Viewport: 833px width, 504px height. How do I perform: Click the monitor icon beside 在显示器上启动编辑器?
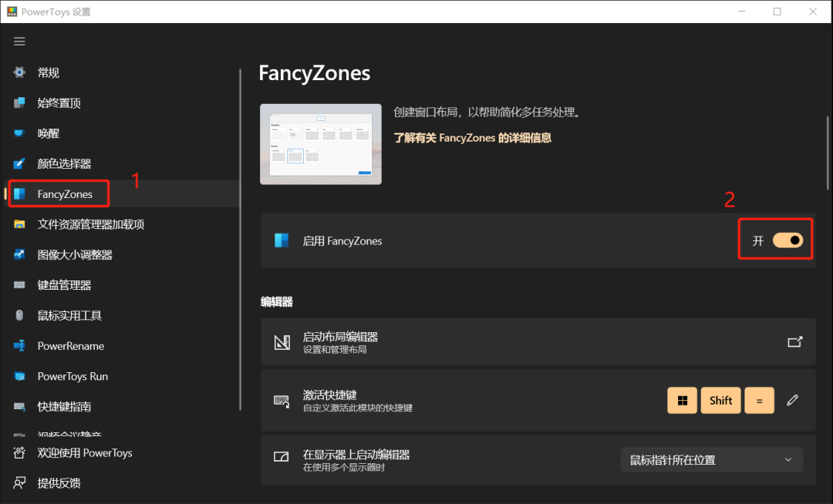click(x=281, y=457)
